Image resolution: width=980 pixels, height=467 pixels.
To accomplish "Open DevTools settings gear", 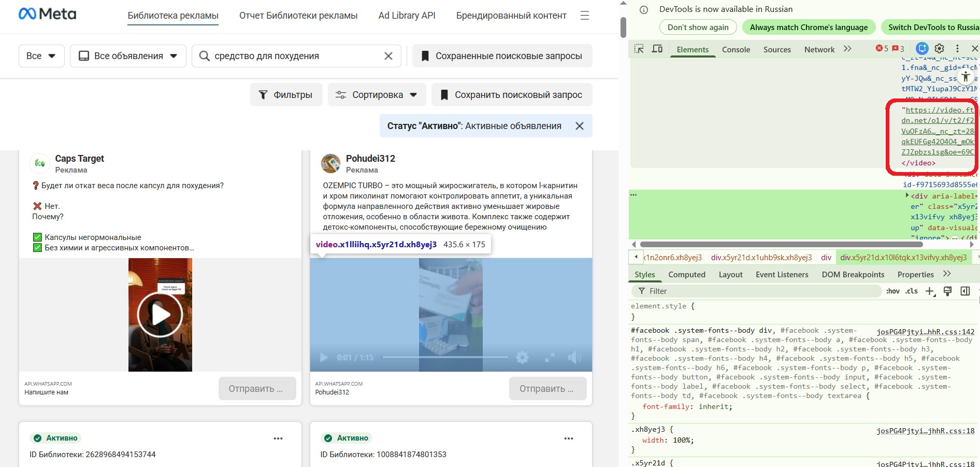I will (x=939, y=49).
